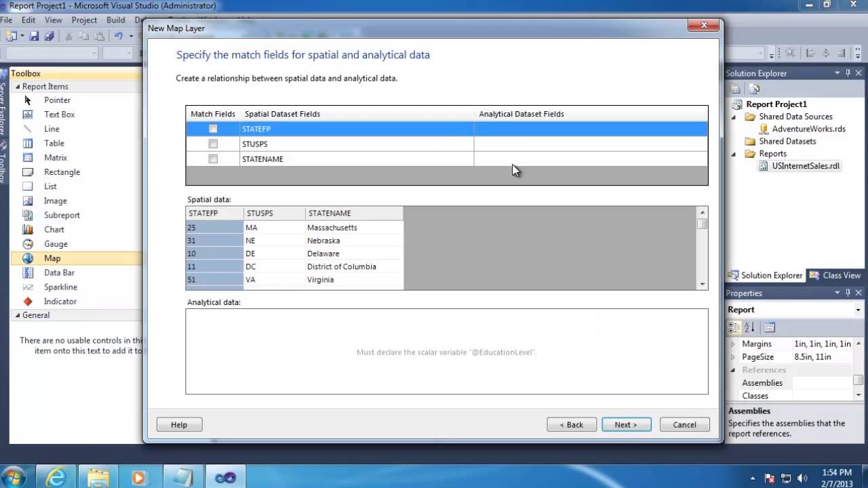Image resolution: width=868 pixels, height=488 pixels.
Task: Open the Project menu
Action: pyautogui.click(x=84, y=20)
